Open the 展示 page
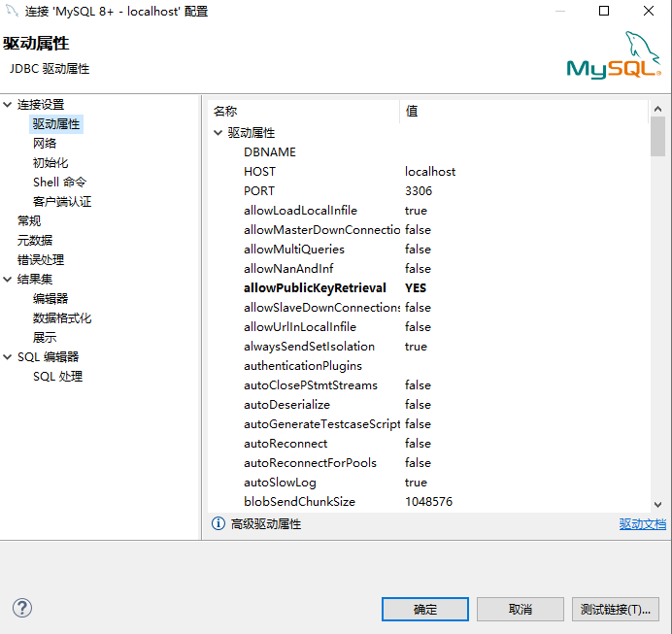The width and height of the screenshot is (672, 634). pyautogui.click(x=45, y=338)
